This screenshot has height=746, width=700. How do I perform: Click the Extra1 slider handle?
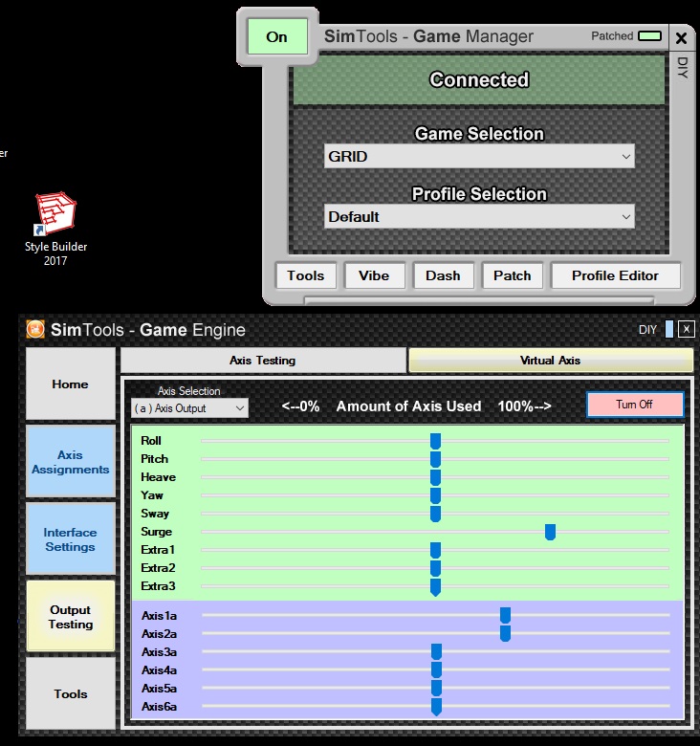(x=436, y=550)
